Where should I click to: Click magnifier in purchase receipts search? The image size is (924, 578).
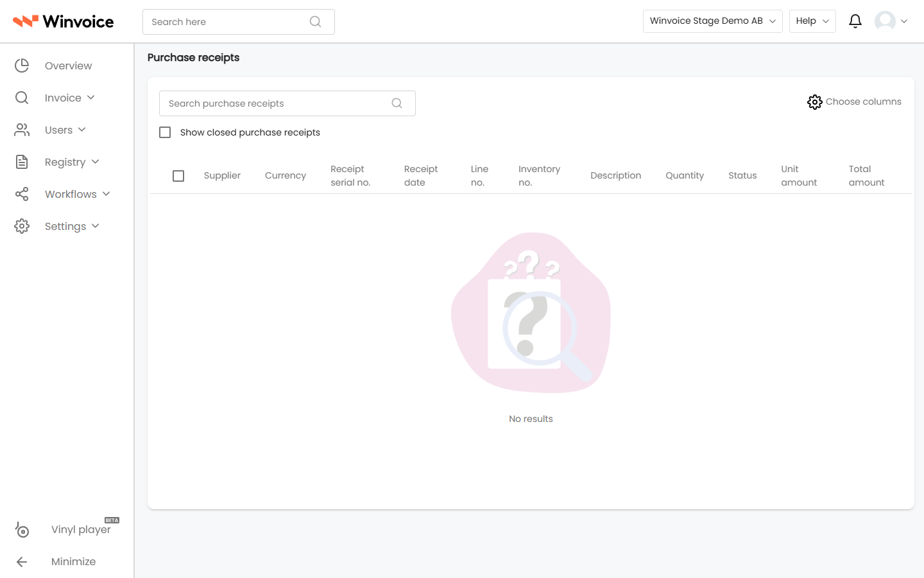coord(397,103)
